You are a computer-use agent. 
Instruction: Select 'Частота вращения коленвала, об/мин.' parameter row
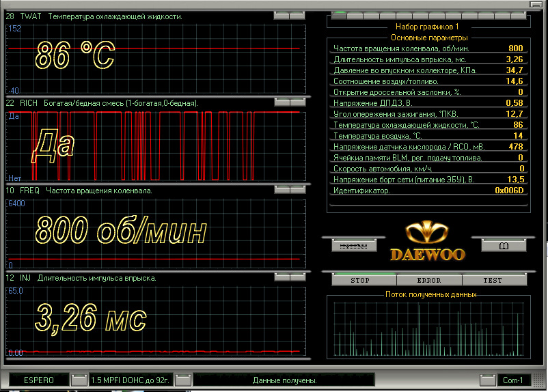(428, 48)
